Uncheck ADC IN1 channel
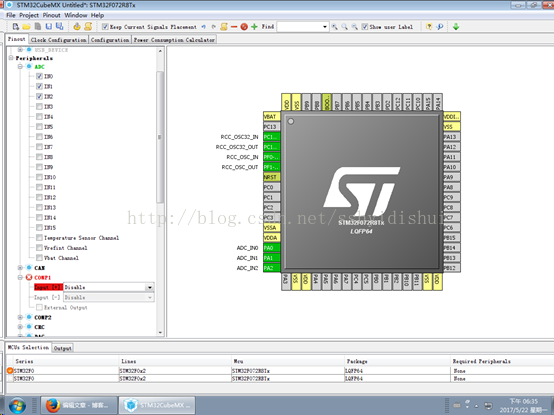The image size is (554, 415). pos(39,86)
